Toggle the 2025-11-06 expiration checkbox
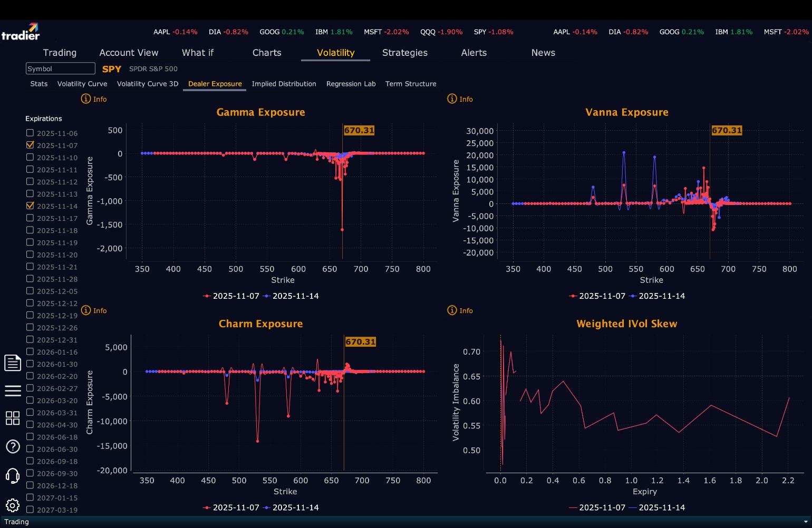Screen dimensions: 812x528 coord(30,133)
